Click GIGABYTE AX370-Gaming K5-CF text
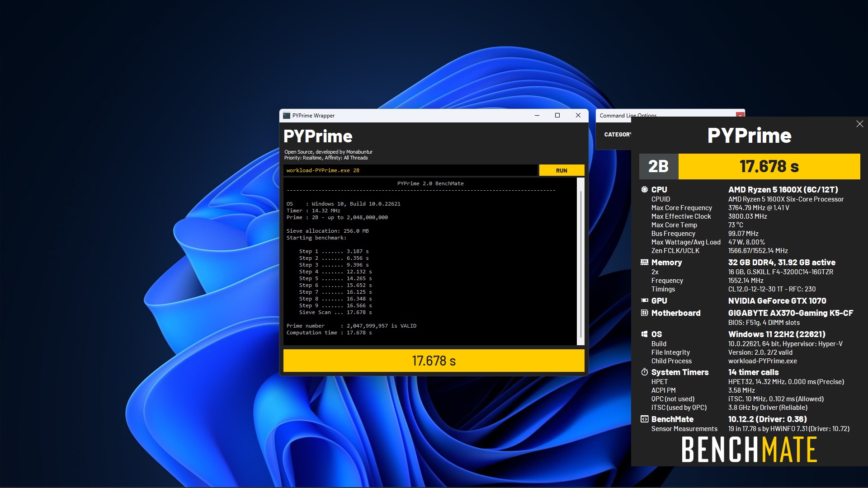This screenshot has width=868, height=488. tap(791, 313)
